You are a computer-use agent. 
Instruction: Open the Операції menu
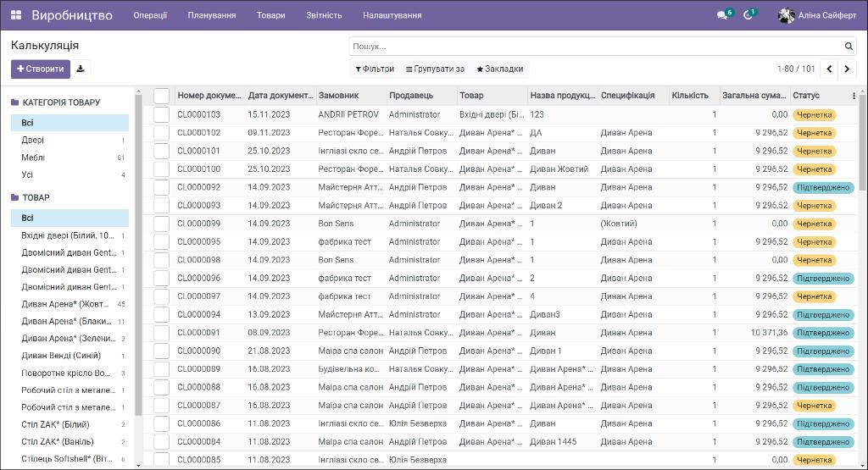click(x=150, y=15)
